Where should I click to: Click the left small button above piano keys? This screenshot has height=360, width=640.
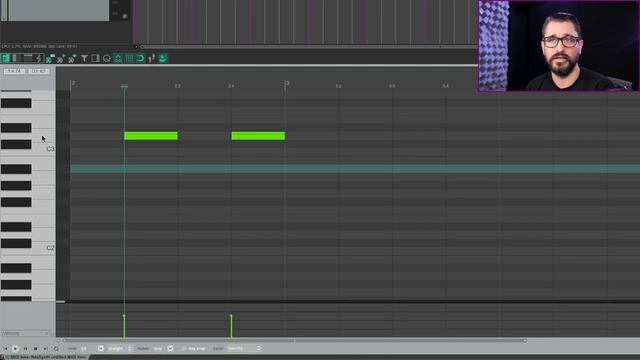(14, 71)
